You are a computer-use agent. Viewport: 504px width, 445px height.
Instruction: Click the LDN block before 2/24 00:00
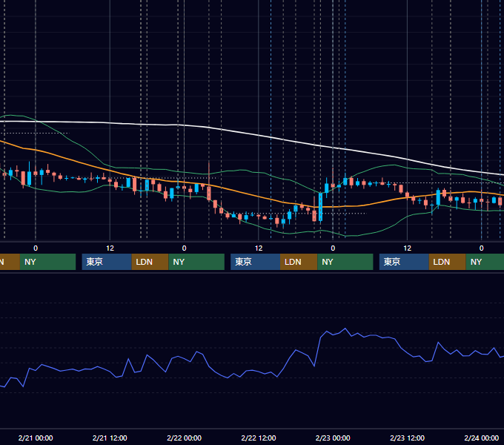pyautogui.click(x=447, y=262)
